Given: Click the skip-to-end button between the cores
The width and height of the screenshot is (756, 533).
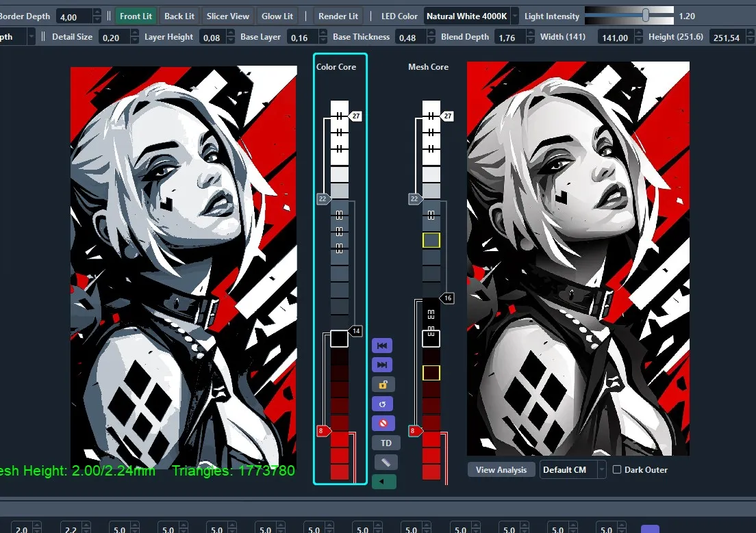Looking at the screenshot, I should pyautogui.click(x=382, y=365).
